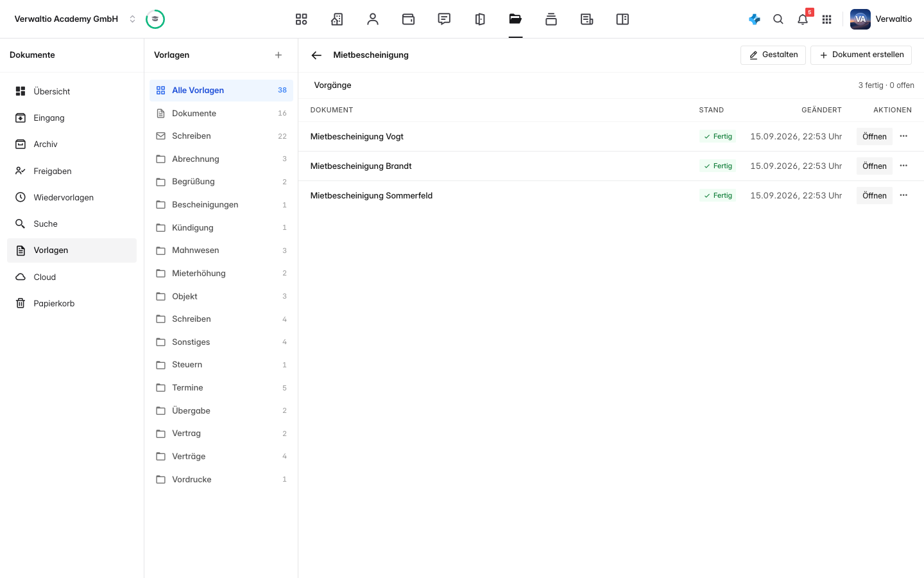Open more actions for Mietbescheinigung Brandt

(903, 166)
